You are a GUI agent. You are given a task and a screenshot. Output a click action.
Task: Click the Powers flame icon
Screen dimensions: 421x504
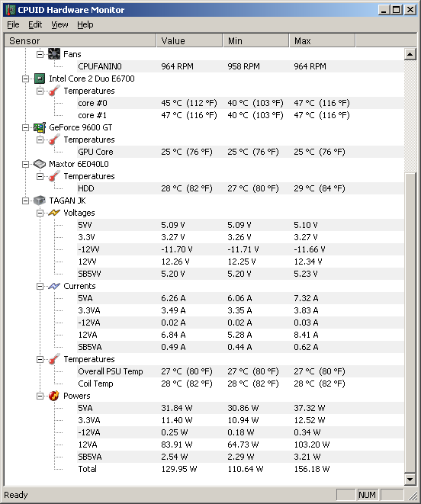54,396
